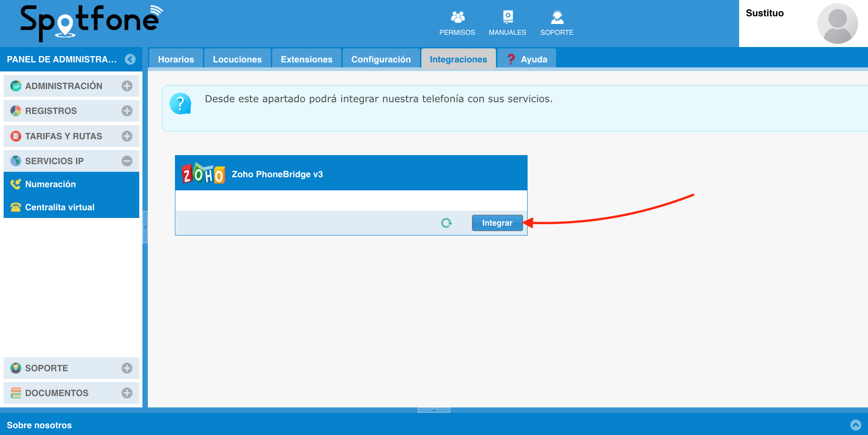Viewport: 868px width, 435px height.
Task: Click the user avatar picture
Action: (x=837, y=24)
